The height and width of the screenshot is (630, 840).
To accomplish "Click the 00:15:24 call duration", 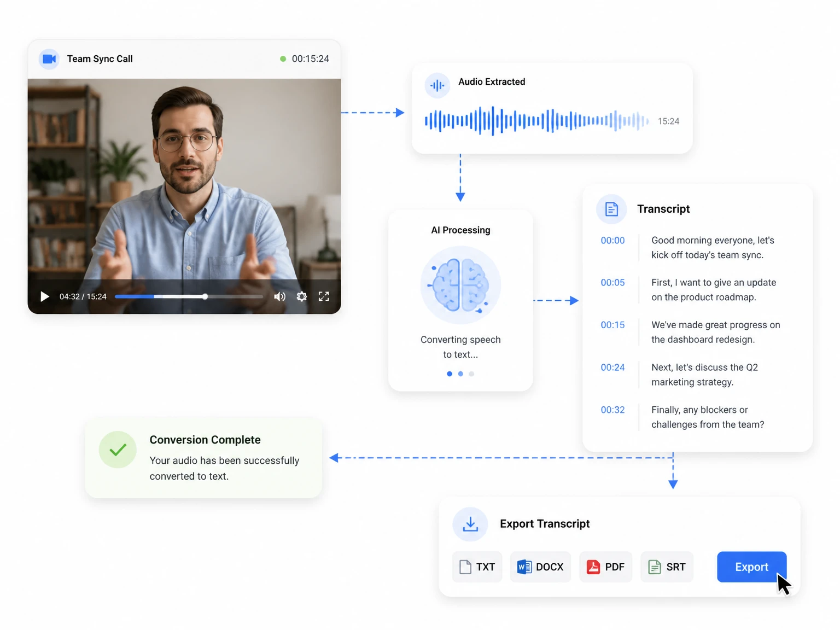I will click(310, 59).
